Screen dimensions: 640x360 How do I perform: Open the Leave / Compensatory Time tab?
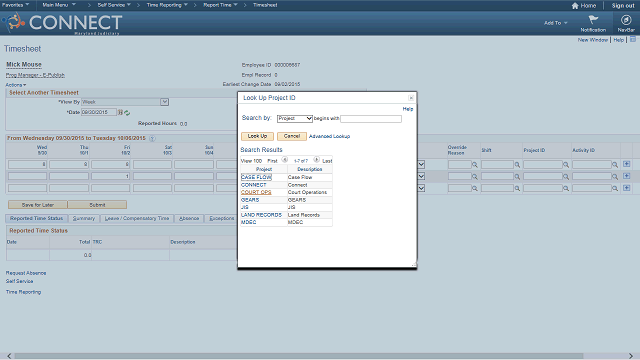pos(137,218)
